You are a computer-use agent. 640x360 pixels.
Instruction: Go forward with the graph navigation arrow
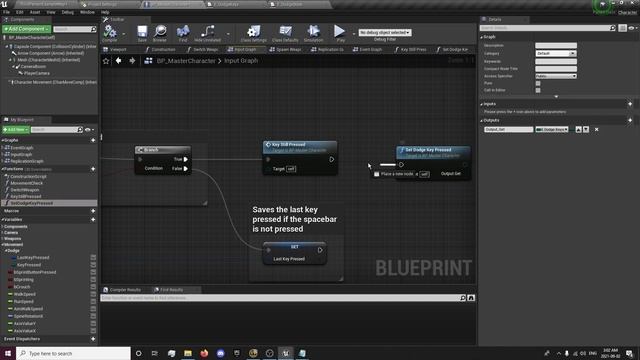(132, 61)
